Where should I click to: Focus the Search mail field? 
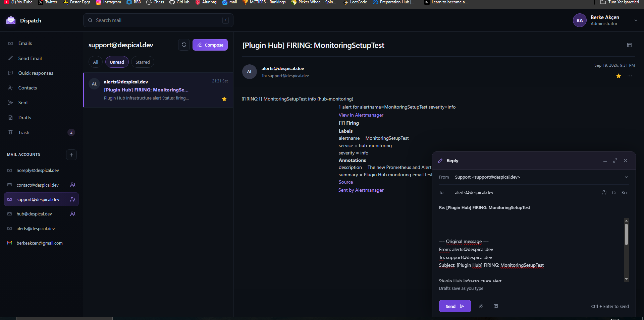[158, 20]
